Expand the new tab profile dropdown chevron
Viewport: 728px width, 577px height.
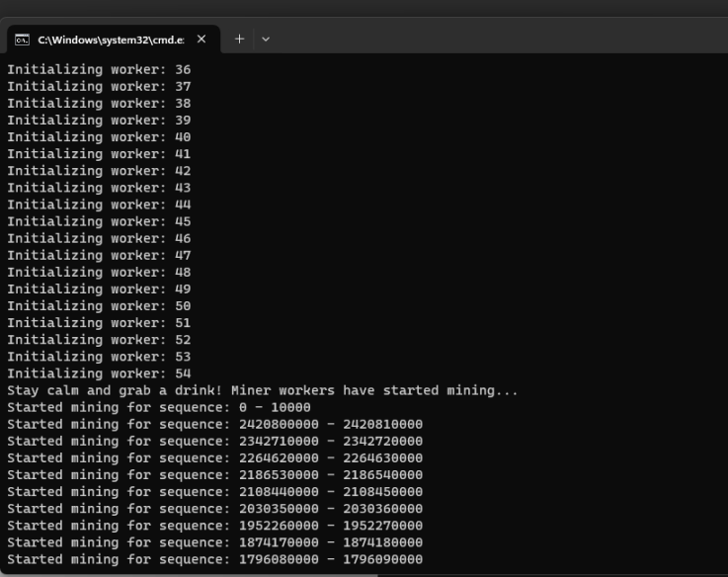(x=265, y=40)
